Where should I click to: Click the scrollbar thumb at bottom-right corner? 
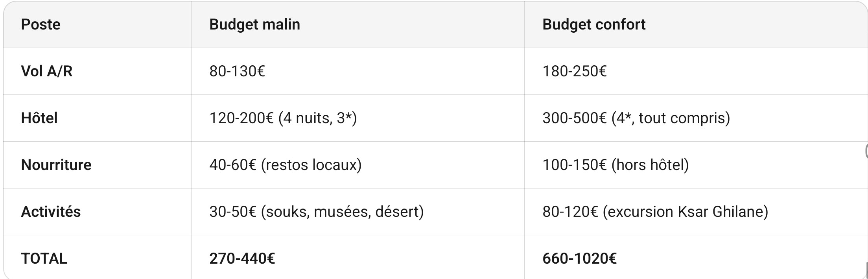point(866,270)
